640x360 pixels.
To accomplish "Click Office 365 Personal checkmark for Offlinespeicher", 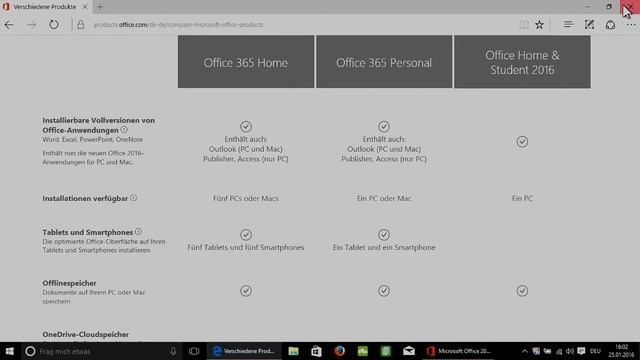I will click(x=384, y=291).
